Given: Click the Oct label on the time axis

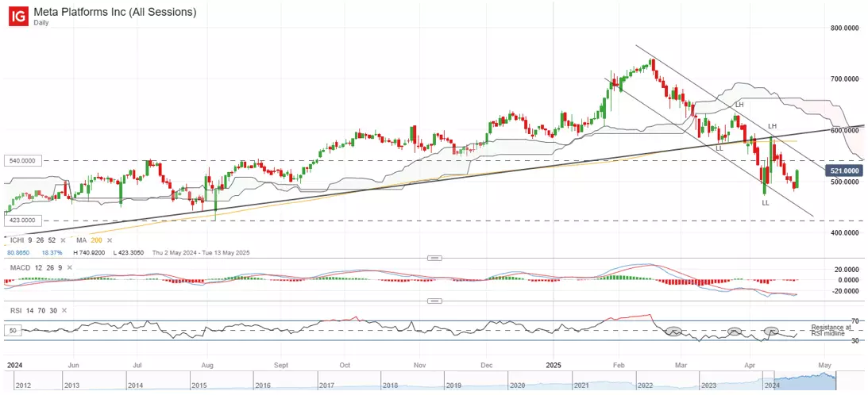Looking at the screenshot, I should tap(345, 365).
